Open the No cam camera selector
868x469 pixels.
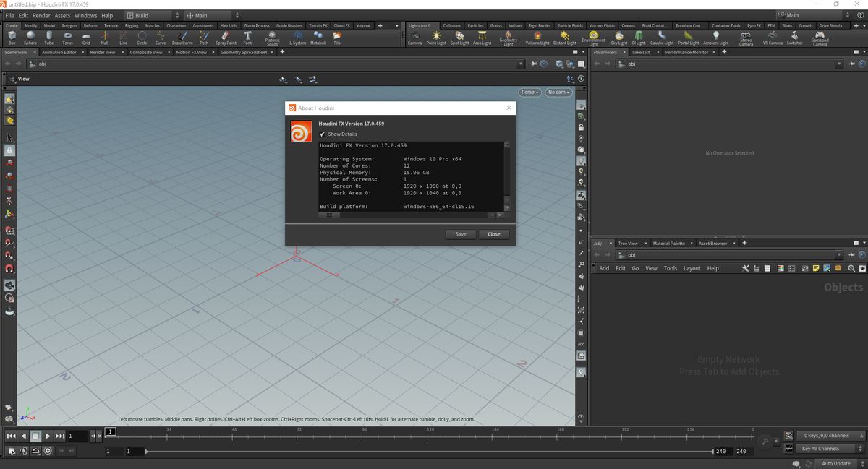[x=558, y=92]
